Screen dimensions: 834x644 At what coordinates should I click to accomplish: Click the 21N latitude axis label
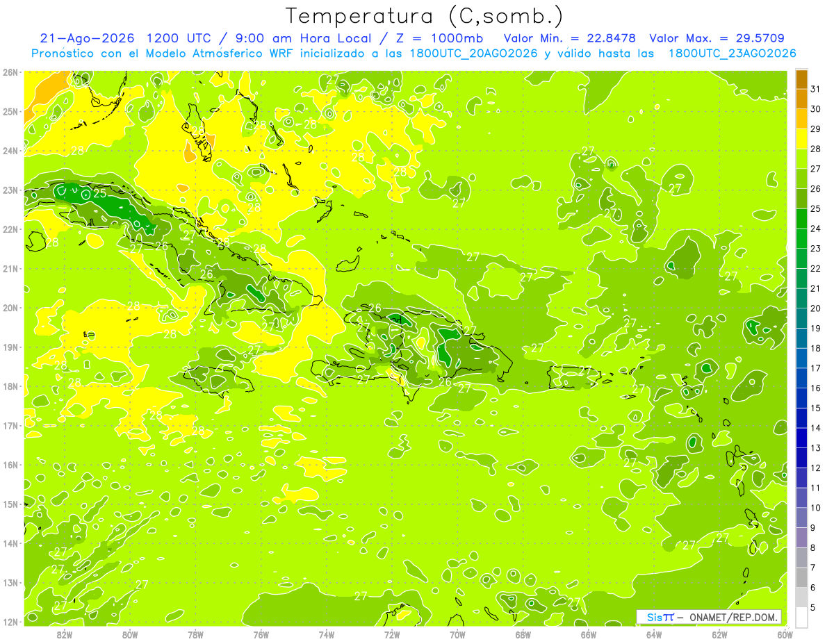click(11, 269)
